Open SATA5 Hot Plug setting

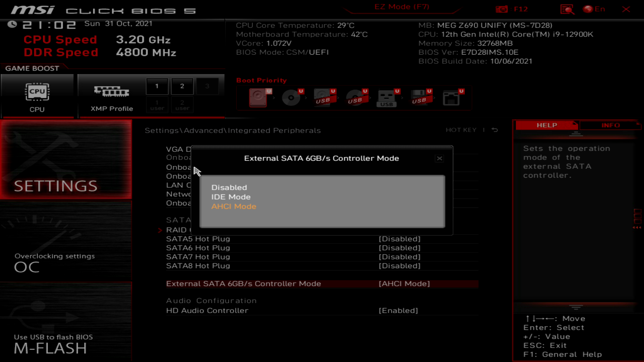point(198,239)
